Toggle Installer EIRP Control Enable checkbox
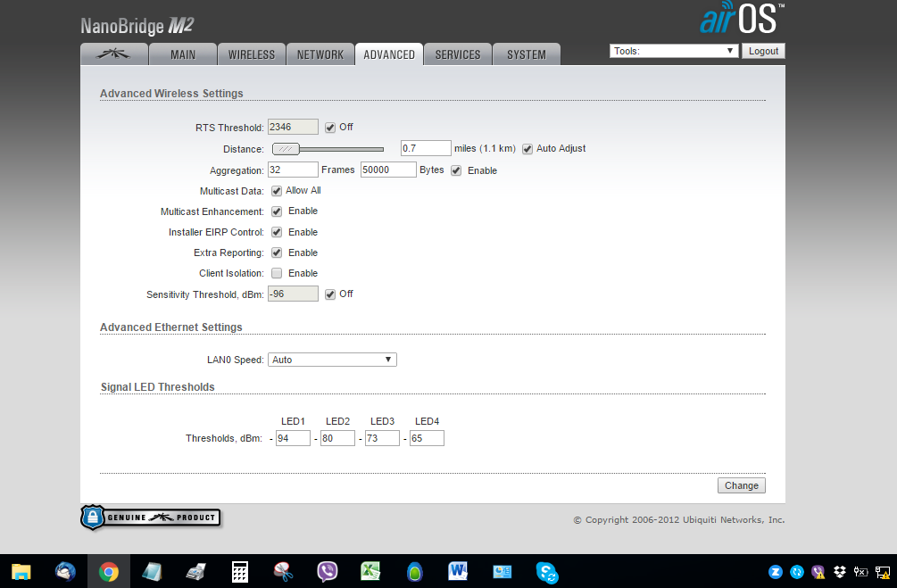Screen dimensions: 897x588 [277, 232]
